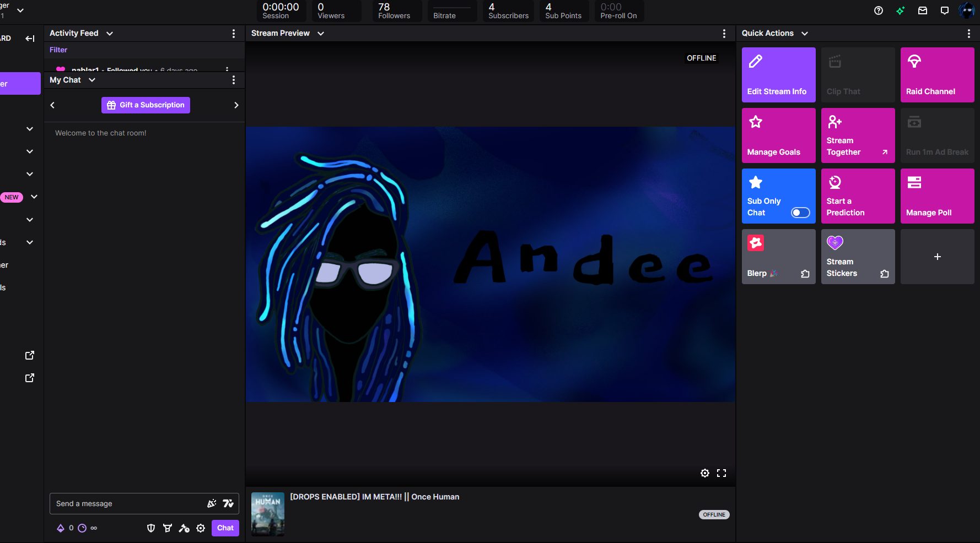Open the Blerp quick action tile
Image resolution: width=980 pixels, height=543 pixels.
779,257
